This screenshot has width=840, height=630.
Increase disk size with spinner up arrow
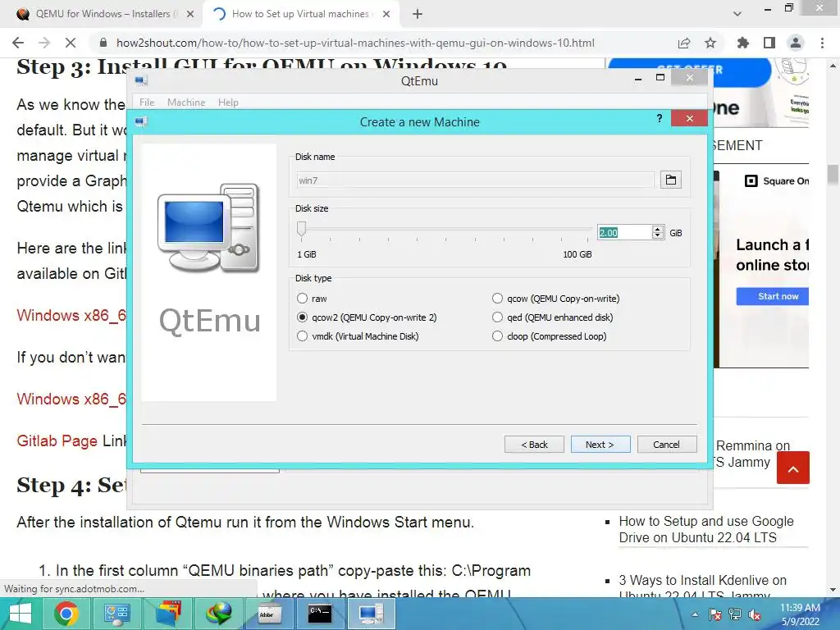coord(658,229)
